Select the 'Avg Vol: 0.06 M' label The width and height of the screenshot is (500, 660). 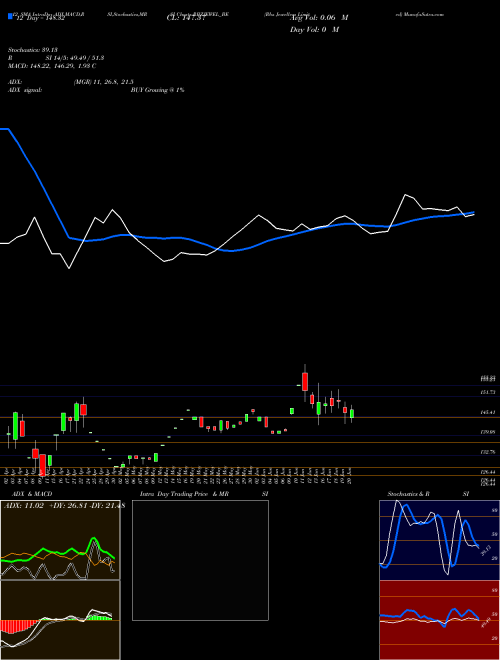pyautogui.click(x=319, y=18)
